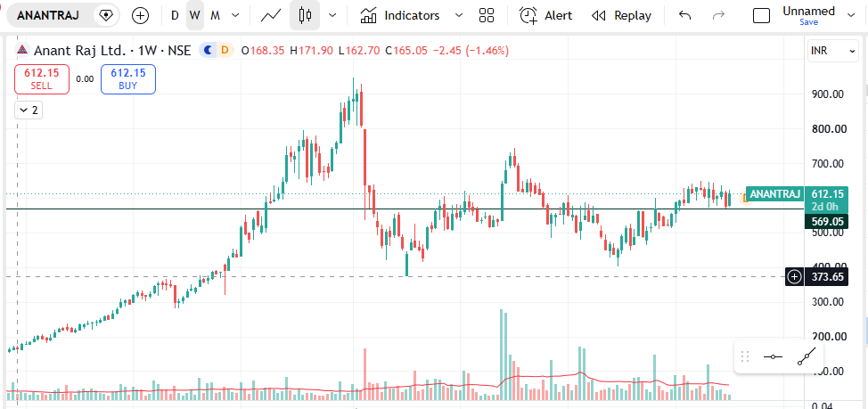Click the 700.00 price scale label

coord(828,164)
